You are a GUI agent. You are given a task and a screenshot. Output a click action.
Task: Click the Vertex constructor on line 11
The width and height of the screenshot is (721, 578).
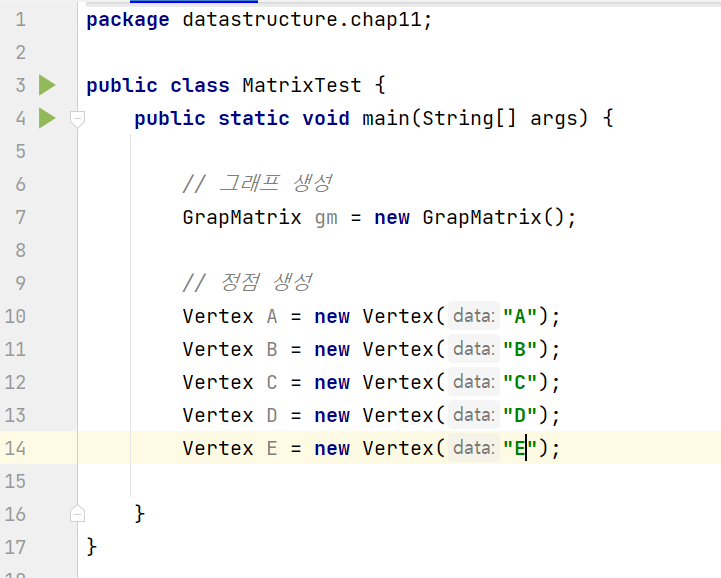398,349
